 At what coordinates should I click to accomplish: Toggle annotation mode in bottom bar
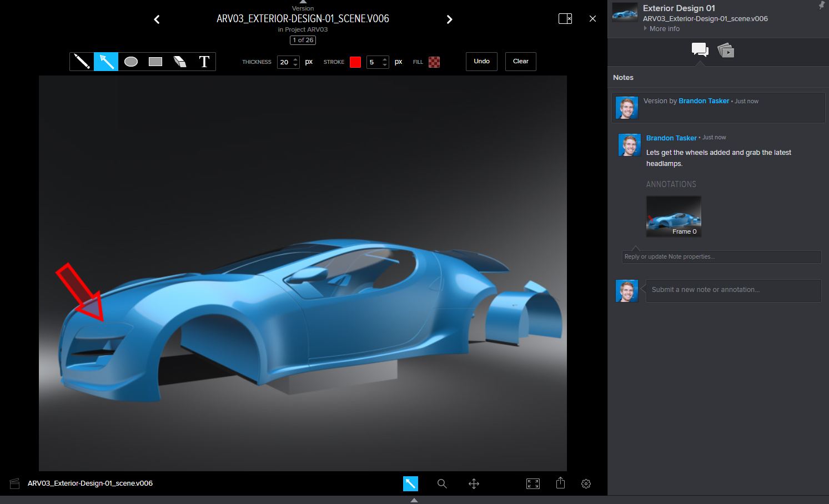(x=410, y=483)
